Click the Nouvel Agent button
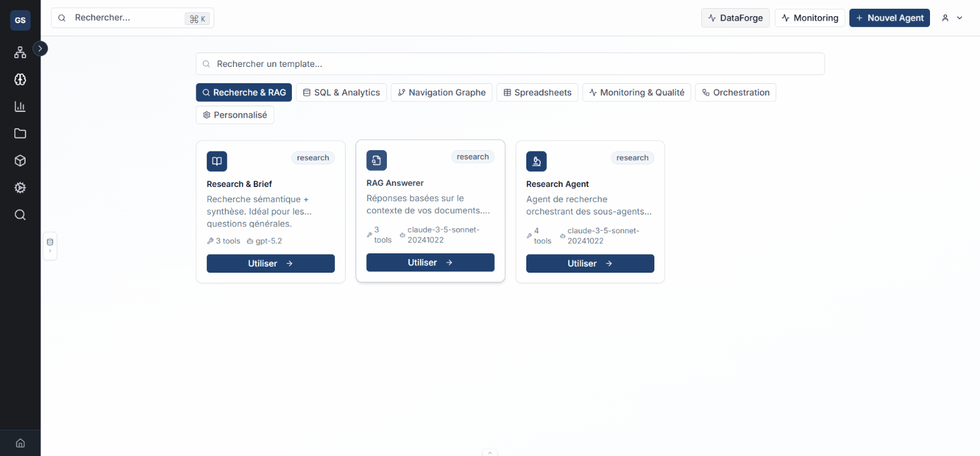Screen dimensions: 980x456 pos(889,18)
